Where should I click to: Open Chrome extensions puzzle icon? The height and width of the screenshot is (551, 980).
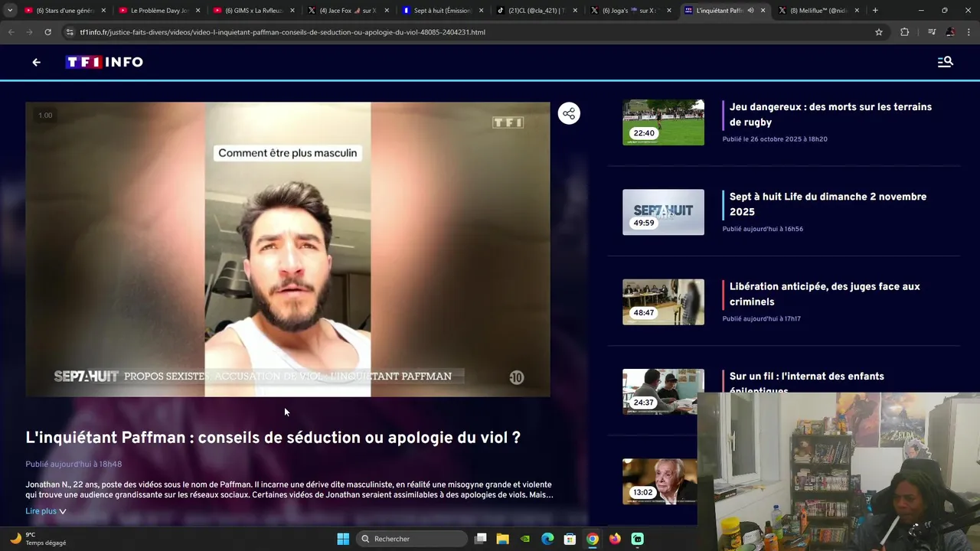[x=904, y=32]
